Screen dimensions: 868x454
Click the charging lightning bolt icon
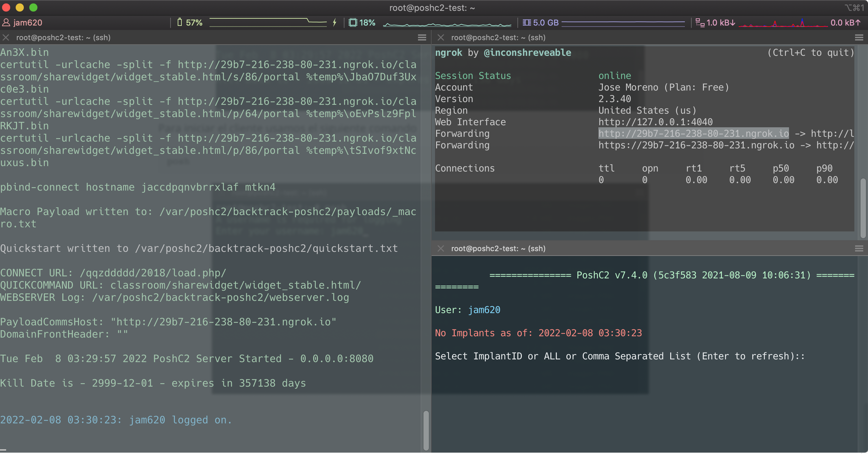click(x=335, y=22)
